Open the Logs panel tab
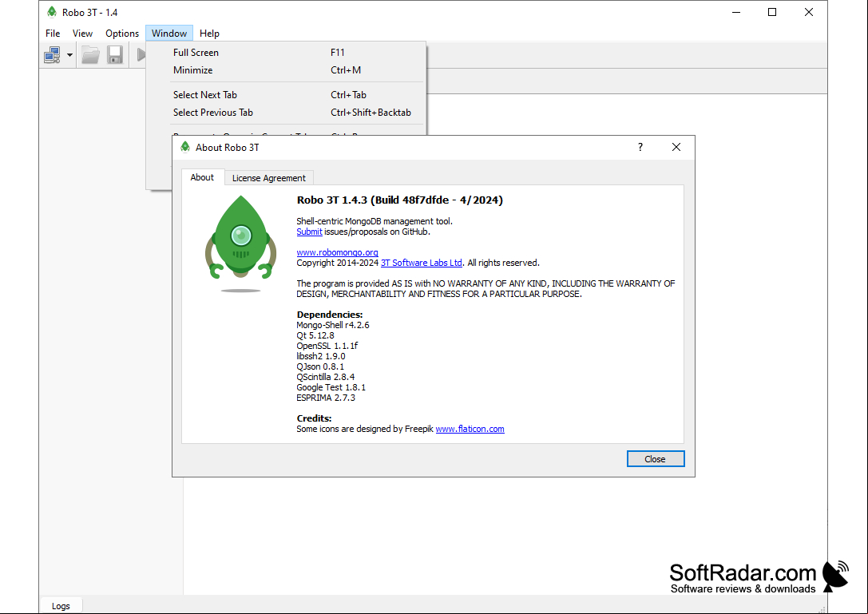The width and height of the screenshot is (868, 614). point(61,606)
